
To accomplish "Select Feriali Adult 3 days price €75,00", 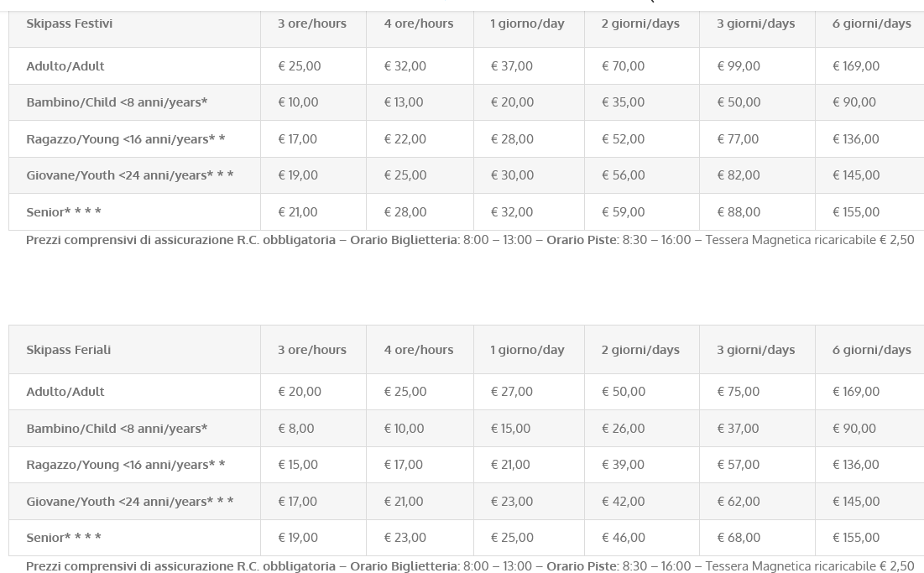I will [x=739, y=392].
